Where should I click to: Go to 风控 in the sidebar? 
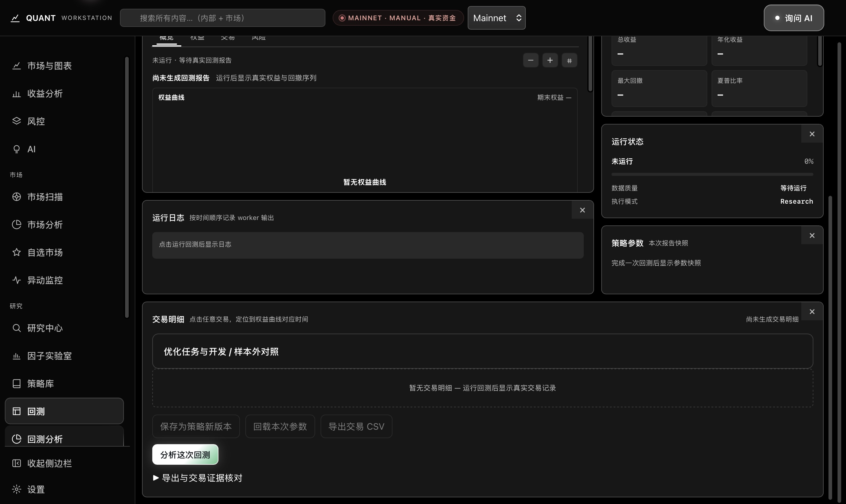[64, 121]
